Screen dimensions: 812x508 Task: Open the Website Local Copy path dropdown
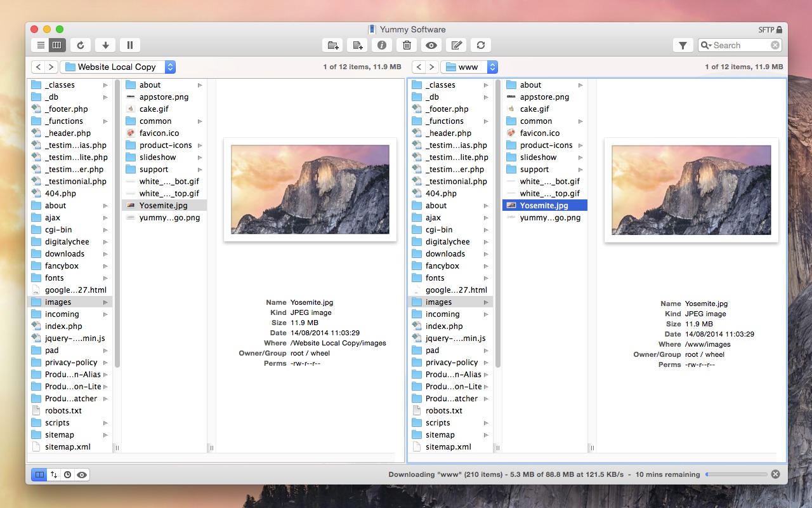tap(117, 67)
